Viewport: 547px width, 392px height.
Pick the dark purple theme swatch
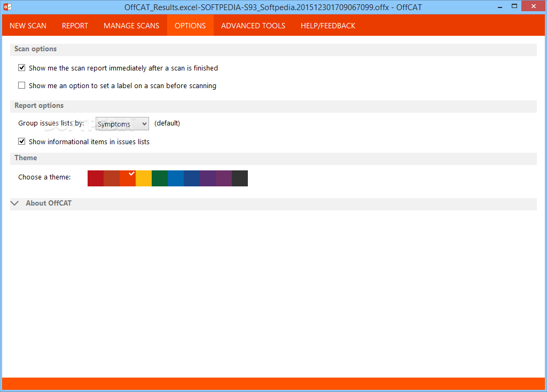[208, 178]
